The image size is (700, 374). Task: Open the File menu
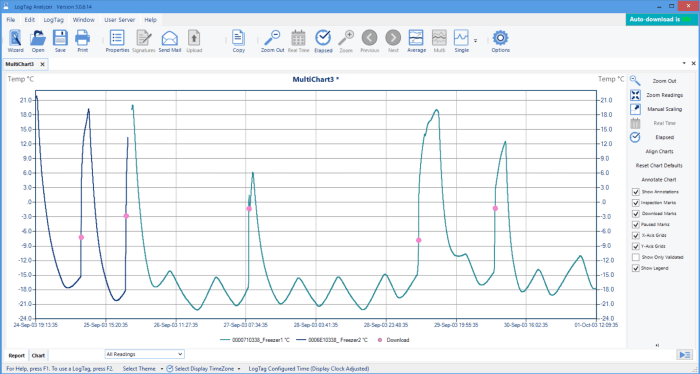(11, 20)
